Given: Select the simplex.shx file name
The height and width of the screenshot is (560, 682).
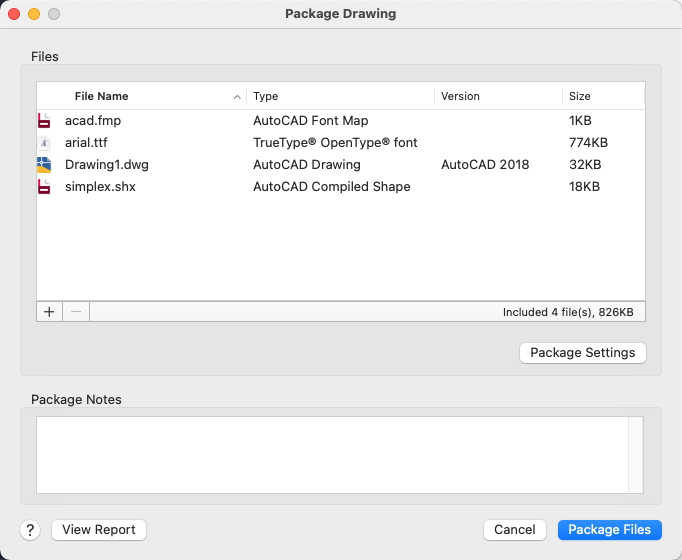Looking at the screenshot, I should [100, 187].
